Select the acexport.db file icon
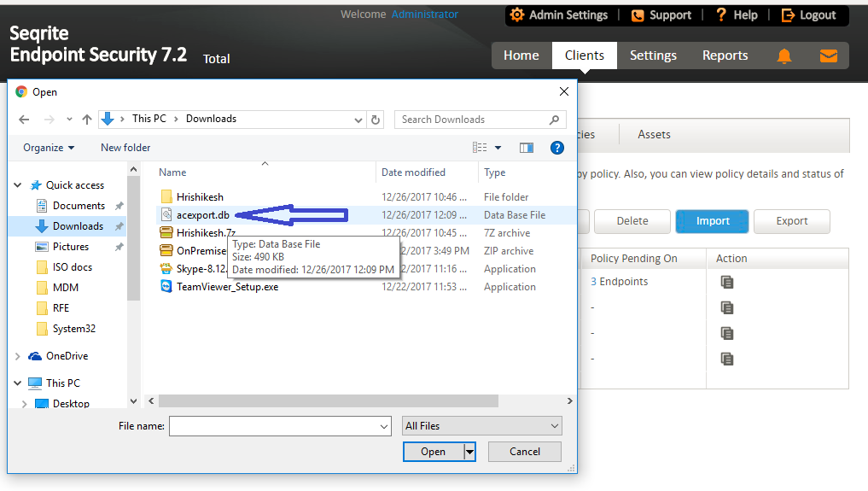This screenshot has height=491, width=868. [166, 215]
